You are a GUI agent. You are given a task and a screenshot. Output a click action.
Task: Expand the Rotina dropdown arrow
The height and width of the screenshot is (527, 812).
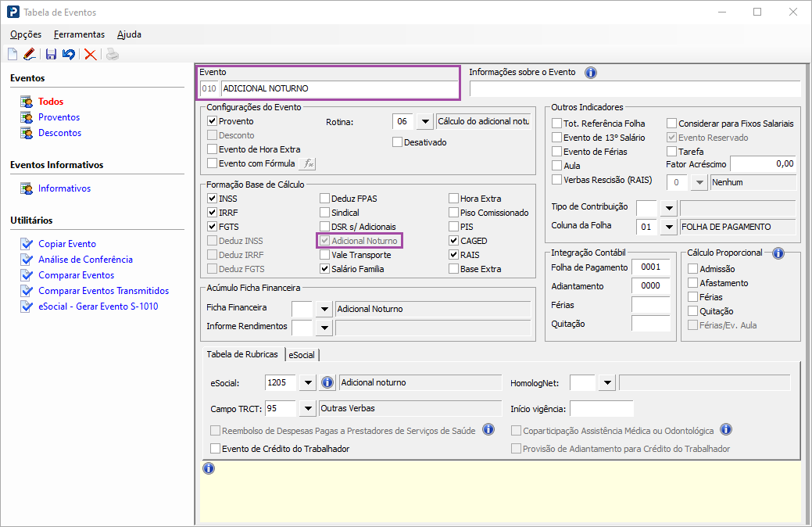[424, 122]
